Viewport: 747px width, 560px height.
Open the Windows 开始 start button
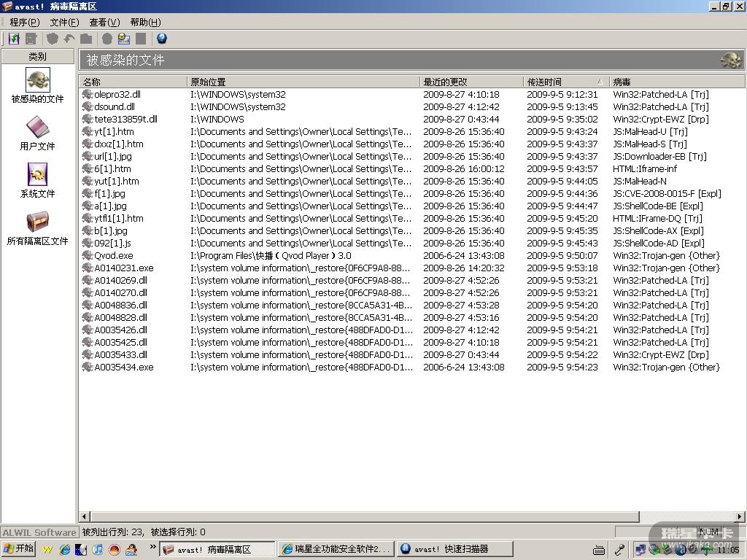click(18, 548)
